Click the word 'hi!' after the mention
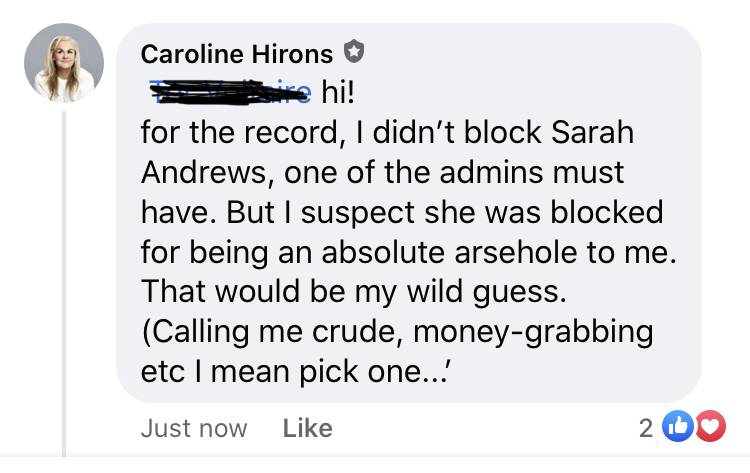Image resolution: width=750 pixels, height=473 pixels. (338, 92)
